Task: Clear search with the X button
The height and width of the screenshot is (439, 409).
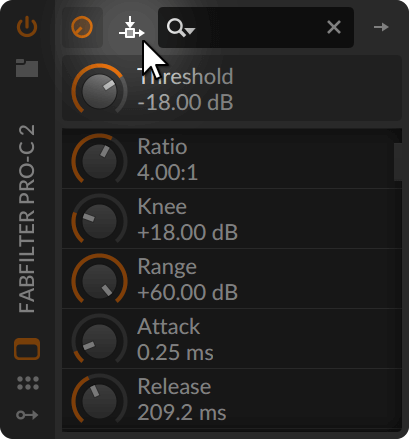Action: pos(334,27)
